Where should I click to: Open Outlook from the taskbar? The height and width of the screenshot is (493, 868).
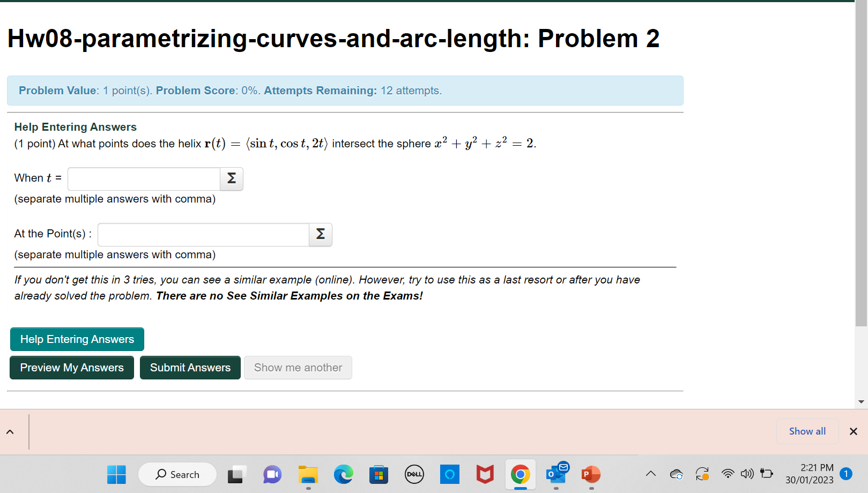click(555, 474)
